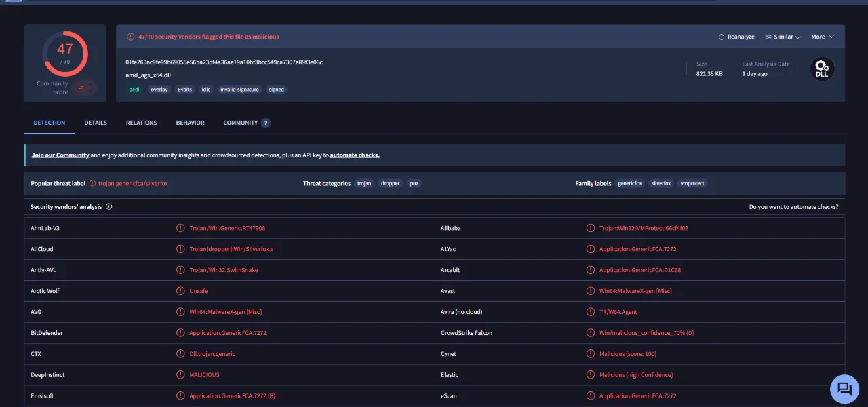
Task: Click the Reanalyze button label
Action: (x=741, y=37)
